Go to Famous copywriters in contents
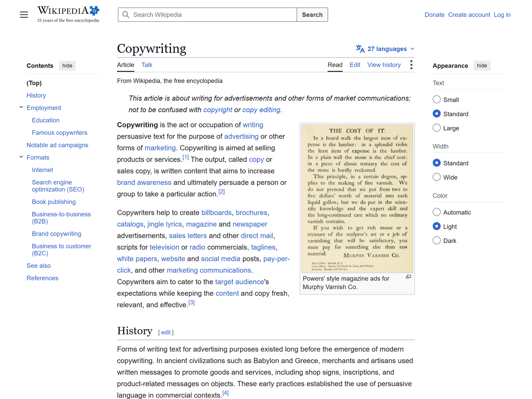 (x=60, y=133)
